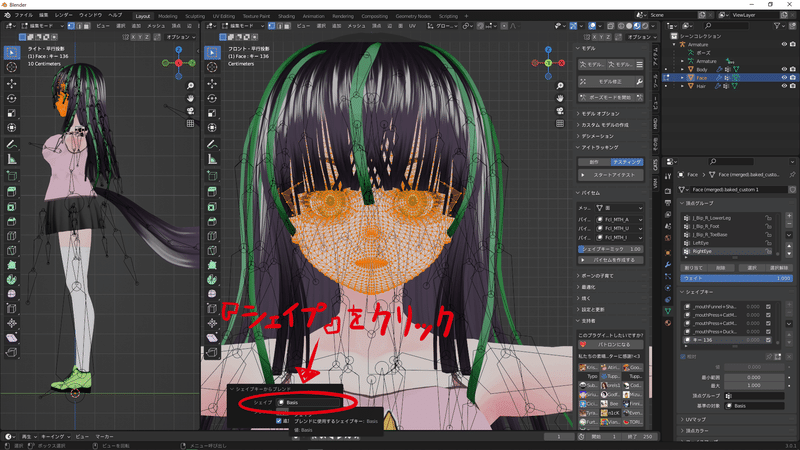This screenshot has height=450, width=800.
Task: Activate Extrude Region tool in center viewport toolbar
Action: click(212, 192)
